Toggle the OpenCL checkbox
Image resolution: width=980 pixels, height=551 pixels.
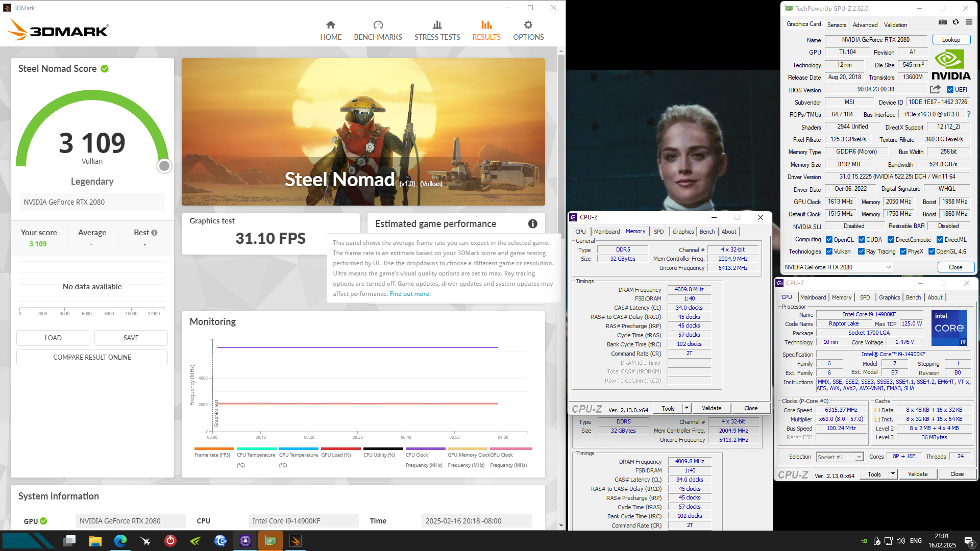(829, 240)
